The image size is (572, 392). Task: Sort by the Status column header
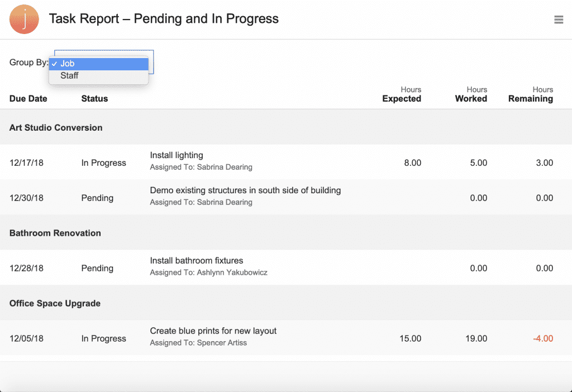pos(94,98)
